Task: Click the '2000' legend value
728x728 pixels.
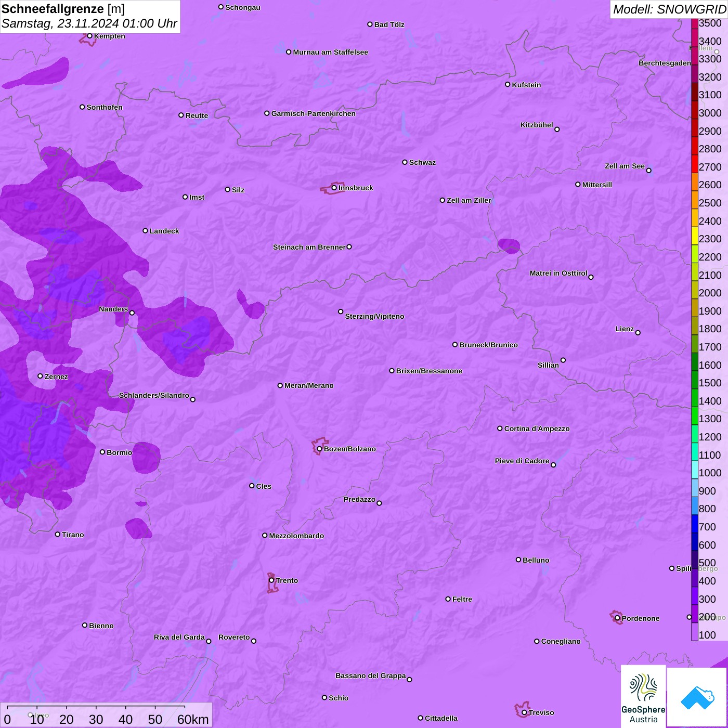Action: coord(710,293)
